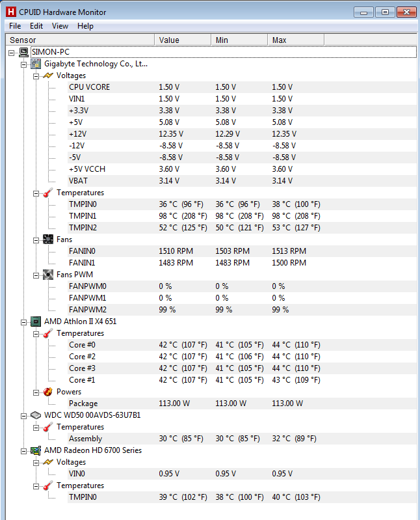This screenshot has height=520, width=420.
Task: Collapse the motherboard Voltages group
Action: (36, 76)
